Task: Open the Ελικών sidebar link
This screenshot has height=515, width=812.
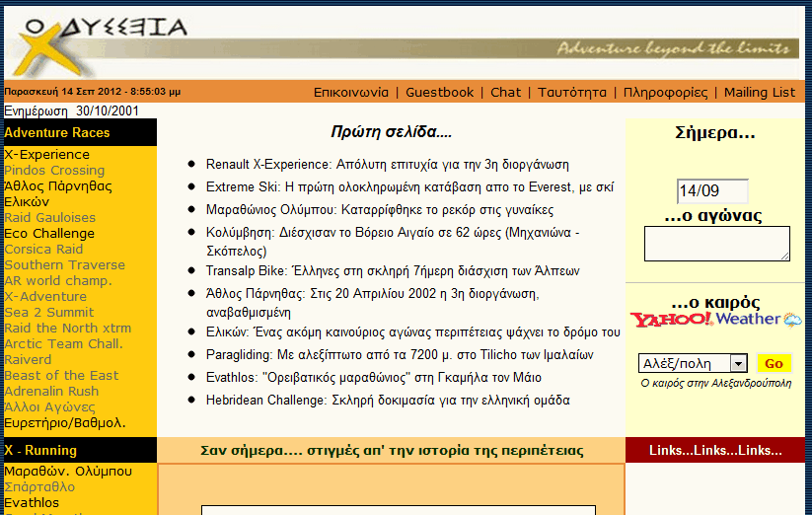Action: pyautogui.click(x=27, y=201)
